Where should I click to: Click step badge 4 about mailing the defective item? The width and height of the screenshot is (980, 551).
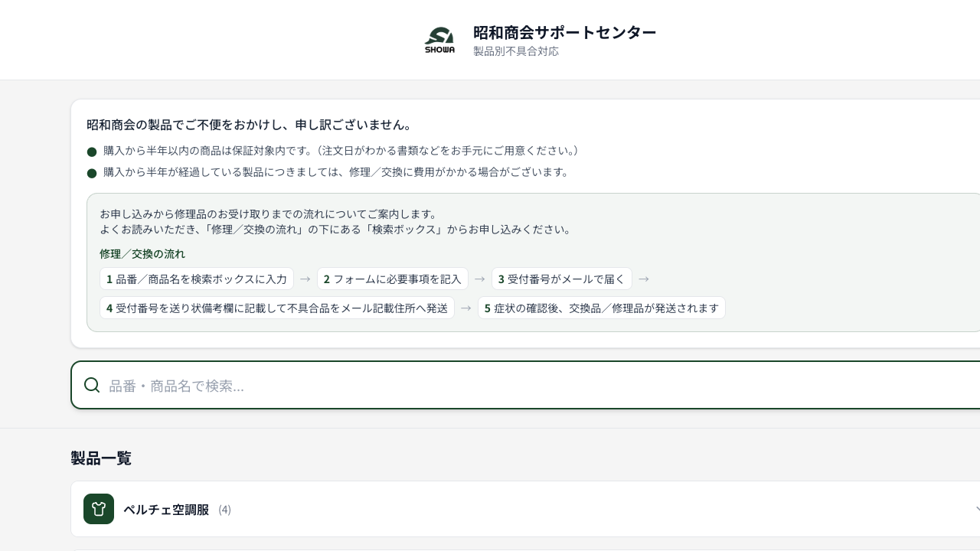(x=276, y=308)
